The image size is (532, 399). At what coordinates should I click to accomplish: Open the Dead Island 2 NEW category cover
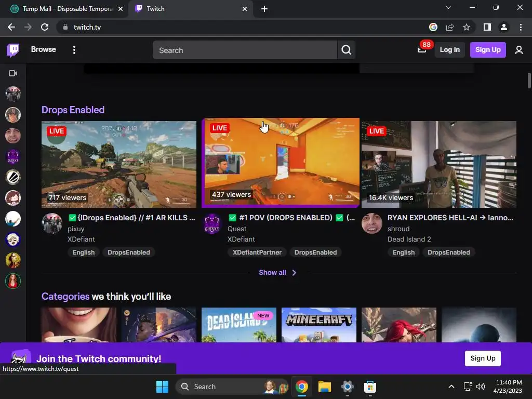point(239,325)
